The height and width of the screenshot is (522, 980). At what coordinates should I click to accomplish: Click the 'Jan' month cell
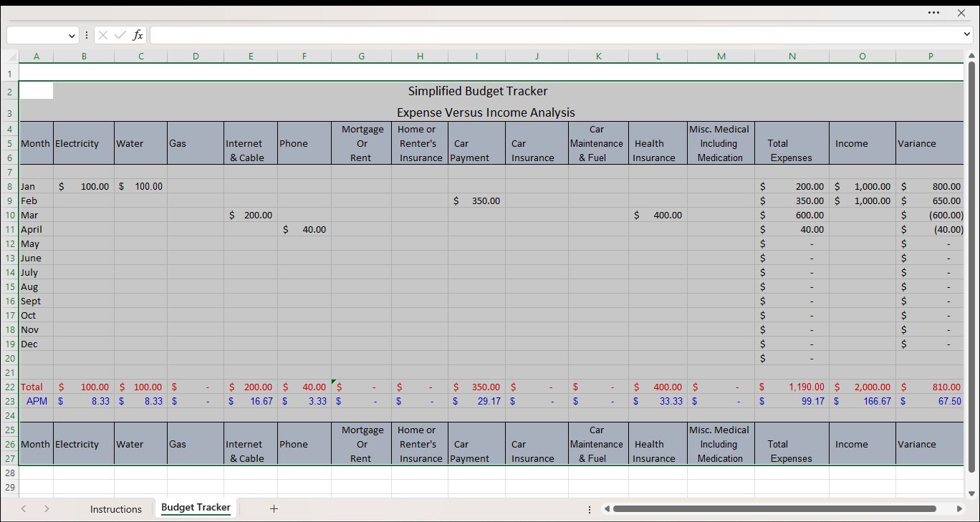(36, 186)
